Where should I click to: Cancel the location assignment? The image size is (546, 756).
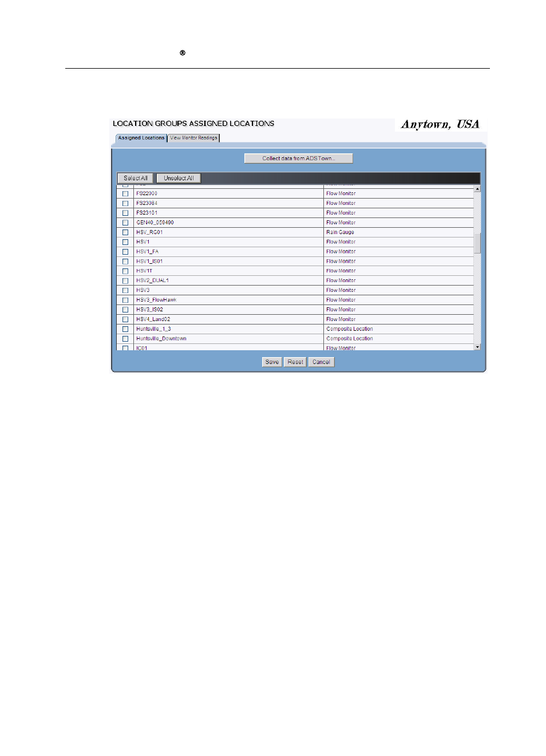(321, 362)
